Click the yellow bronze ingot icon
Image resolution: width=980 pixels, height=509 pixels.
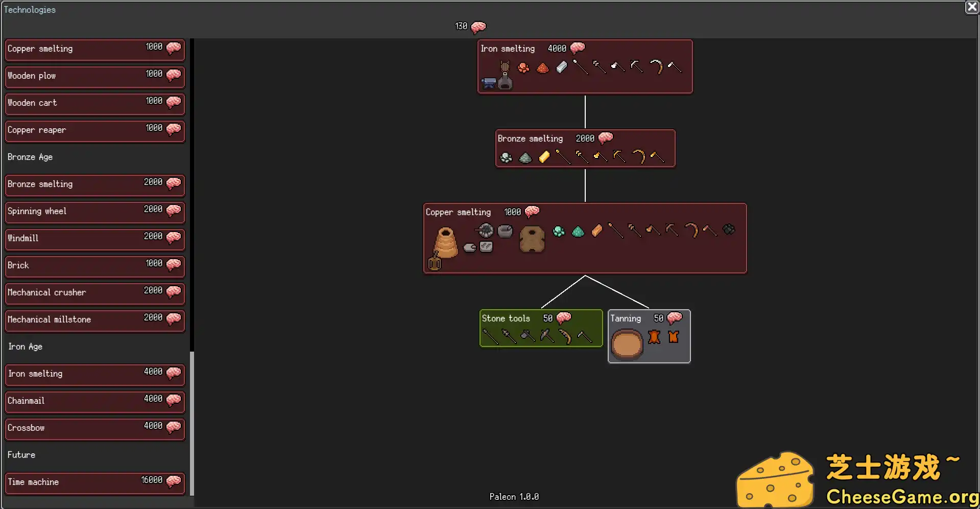coord(544,157)
